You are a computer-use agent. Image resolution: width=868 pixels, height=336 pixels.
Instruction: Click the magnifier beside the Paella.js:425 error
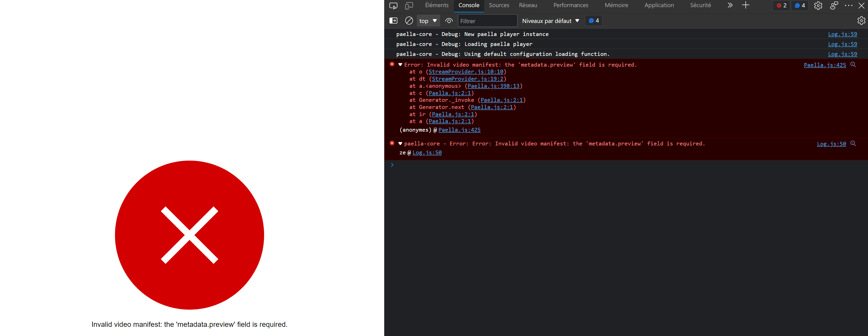coord(853,64)
